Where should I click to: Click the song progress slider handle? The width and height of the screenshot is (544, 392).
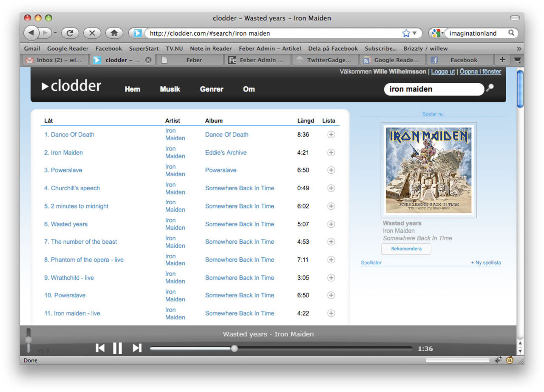(x=234, y=349)
